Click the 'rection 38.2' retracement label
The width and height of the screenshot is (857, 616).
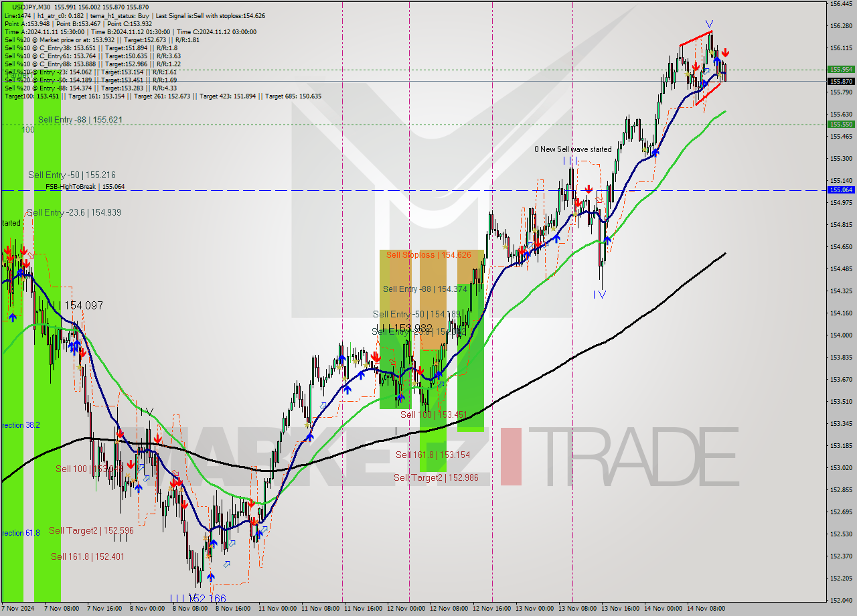[21, 425]
